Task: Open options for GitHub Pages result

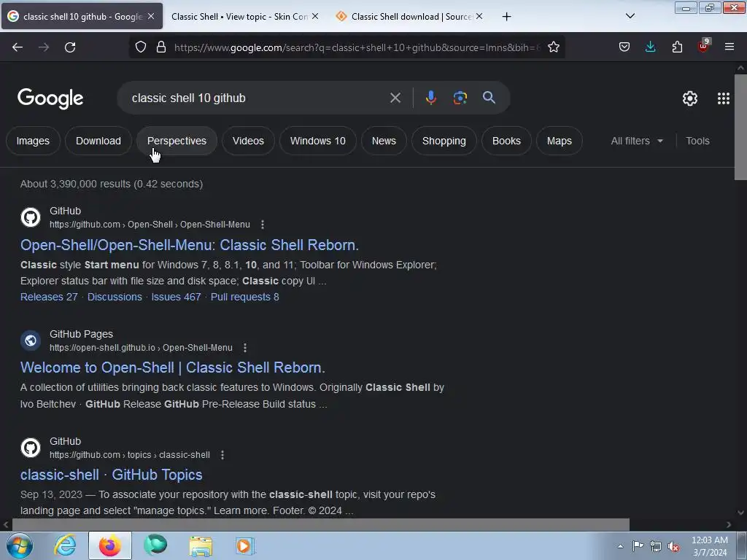Action: click(x=245, y=348)
